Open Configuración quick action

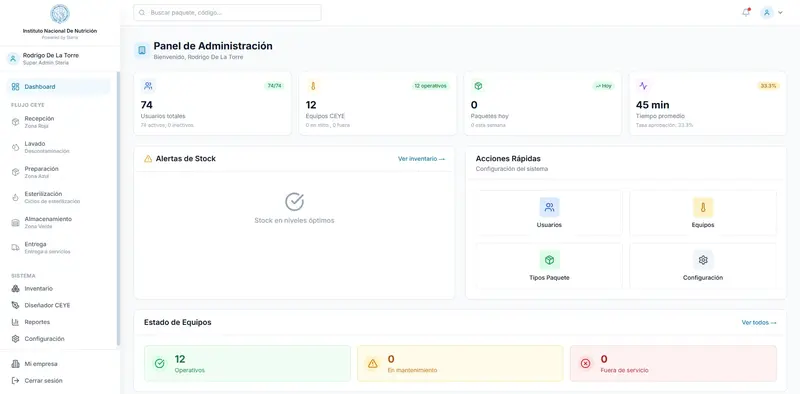pos(703,266)
